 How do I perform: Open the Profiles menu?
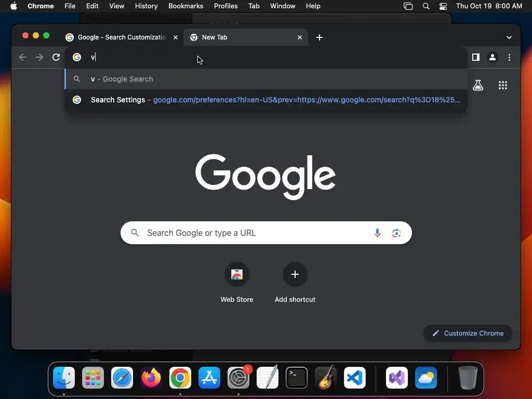225,6
